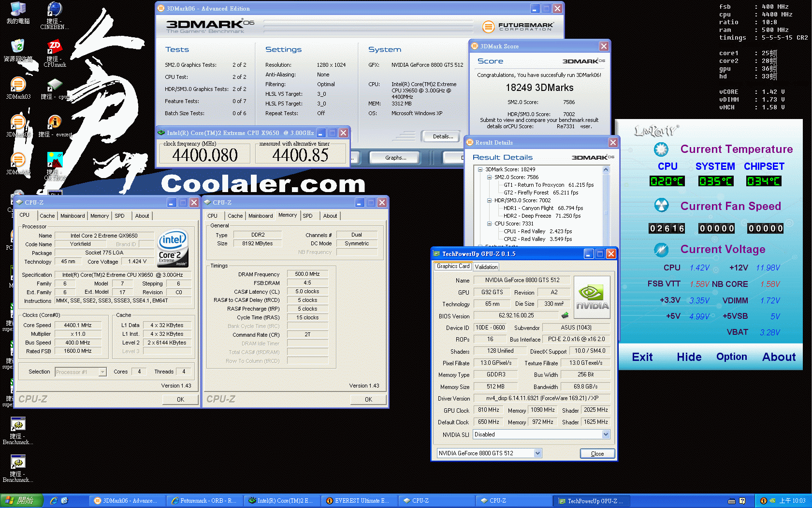Switch to Validation tab in GPU-Z
812x508 pixels.
[486, 267]
